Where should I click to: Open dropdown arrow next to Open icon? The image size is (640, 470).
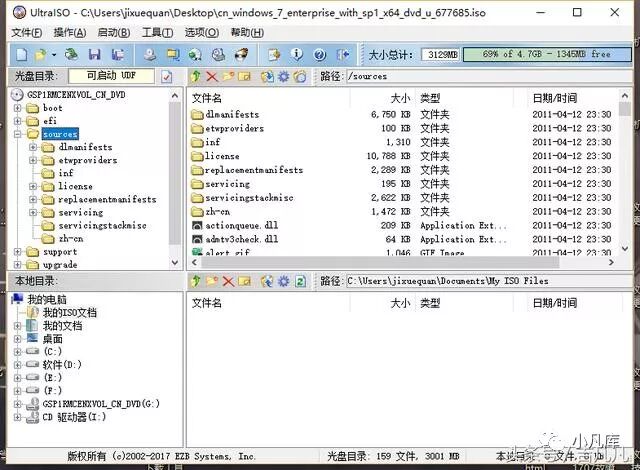[53, 54]
